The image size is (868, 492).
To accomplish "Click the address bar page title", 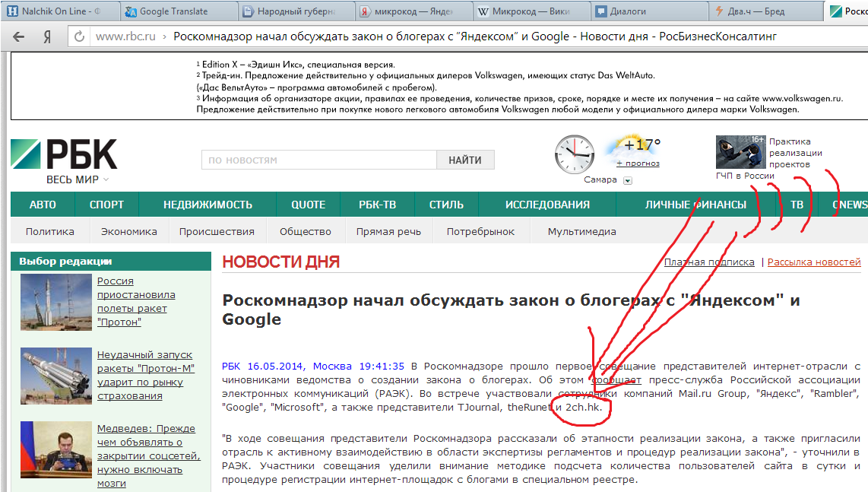I will click(x=475, y=37).
